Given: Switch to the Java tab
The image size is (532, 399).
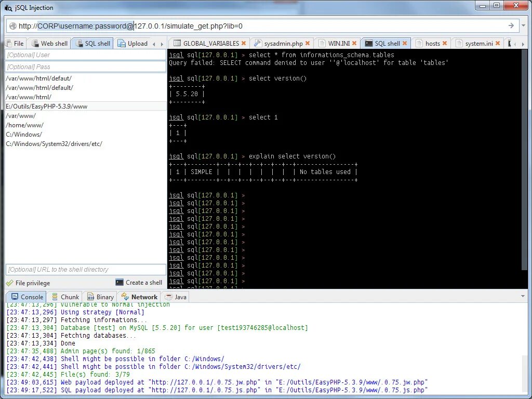Looking at the screenshot, I should (176, 297).
